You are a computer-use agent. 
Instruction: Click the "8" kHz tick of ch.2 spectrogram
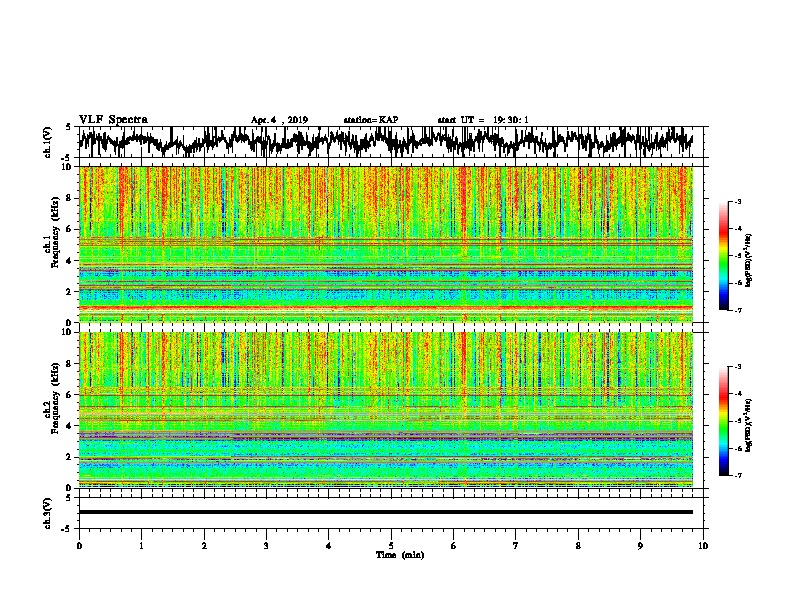(69, 364)
